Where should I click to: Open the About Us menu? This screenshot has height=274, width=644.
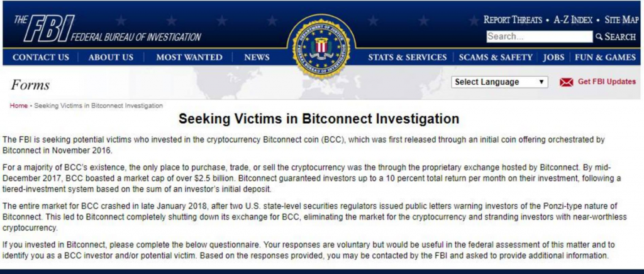click(x=111, y=57)
